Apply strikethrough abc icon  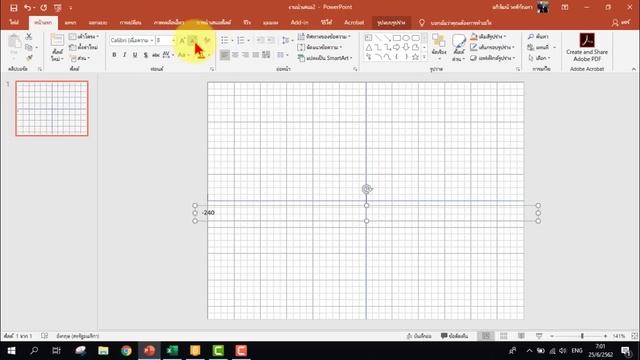coord(156,55)
